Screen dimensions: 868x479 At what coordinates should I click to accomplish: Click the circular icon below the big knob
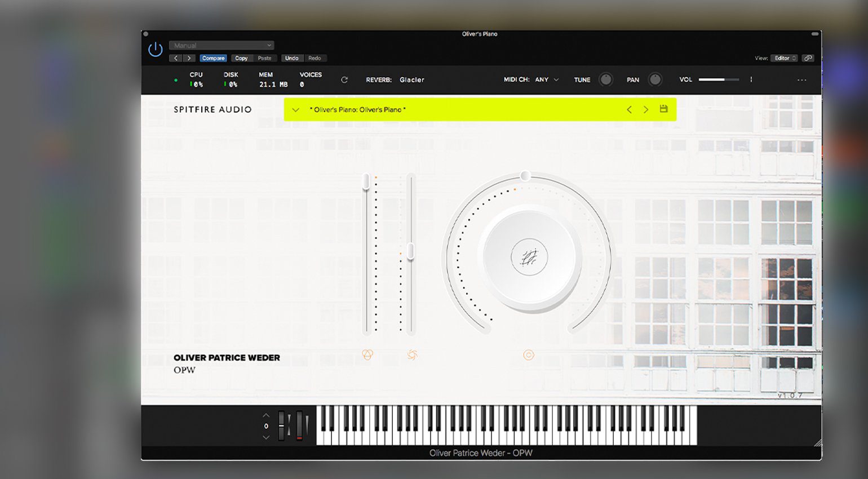point(528,354)
